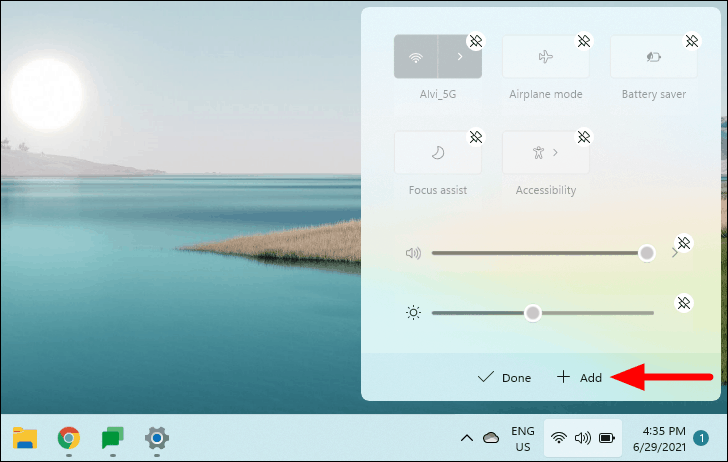Click the Airplane mode label
Screen dimensions: 728x462
pyautogui.click(x=546, y=94)
